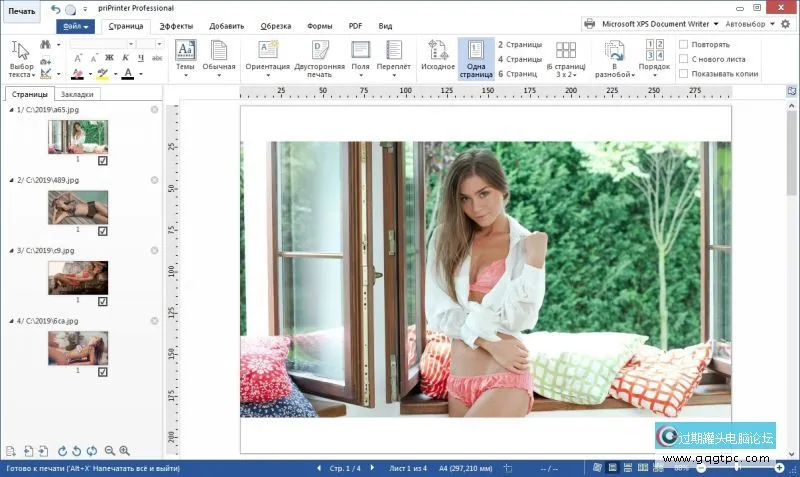Collapse the 1/ C:\2019\a65.jpg tree node
Image resolution: width=800 pixels, height=477 pixels.
pyautogui.click(x=11, y=110)
